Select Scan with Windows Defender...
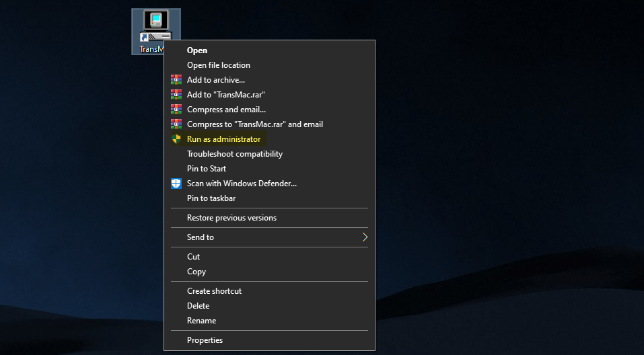The height and width of the screenshot is (355, 644). [x=269, y=184]
